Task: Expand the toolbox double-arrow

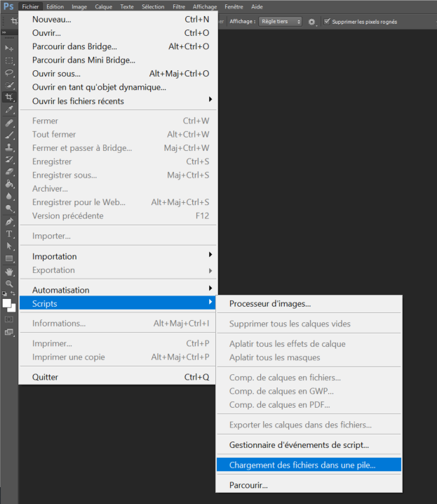Action: [x=4, y=32]
